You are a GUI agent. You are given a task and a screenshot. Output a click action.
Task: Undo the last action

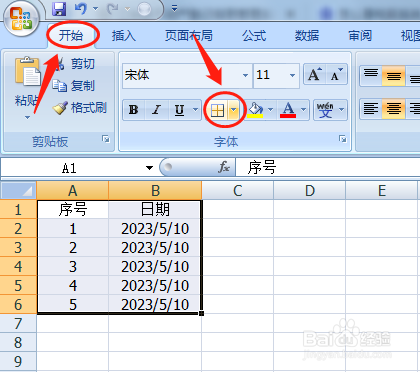click(x=81, y=9)
